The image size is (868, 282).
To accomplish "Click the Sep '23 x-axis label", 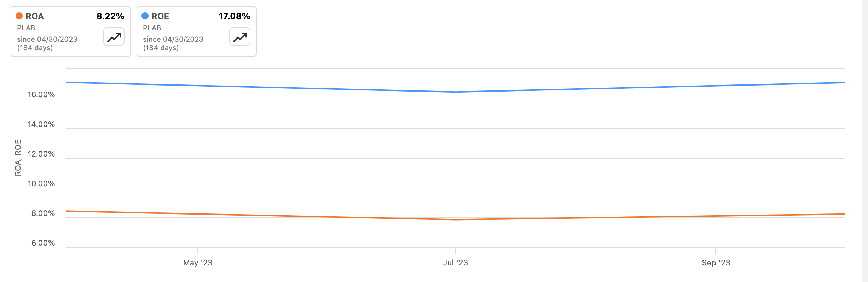I will pyautogui.click(x=716, y=263).
